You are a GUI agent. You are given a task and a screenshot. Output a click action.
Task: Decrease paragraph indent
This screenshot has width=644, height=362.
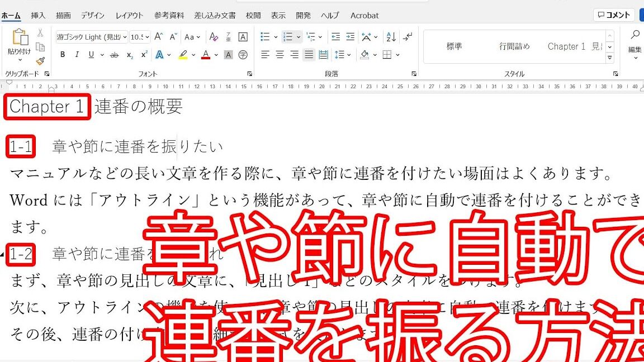coord(335,37)
